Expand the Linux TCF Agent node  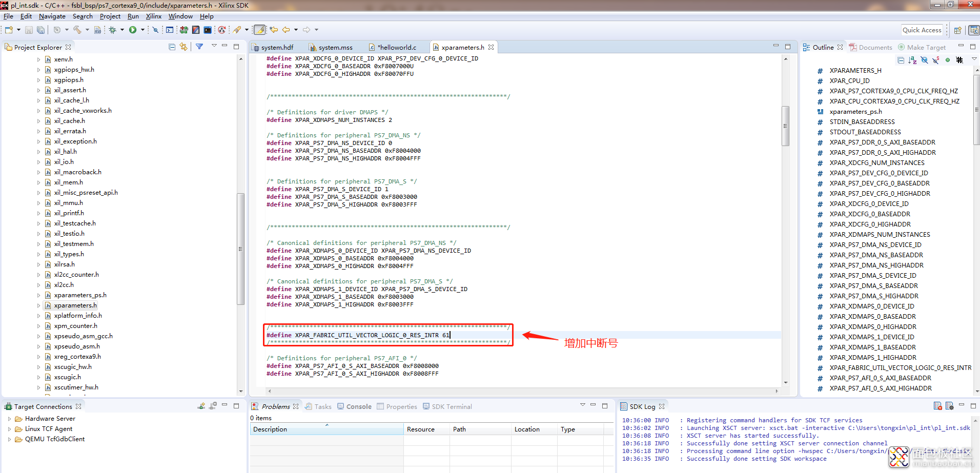point(9,429)
